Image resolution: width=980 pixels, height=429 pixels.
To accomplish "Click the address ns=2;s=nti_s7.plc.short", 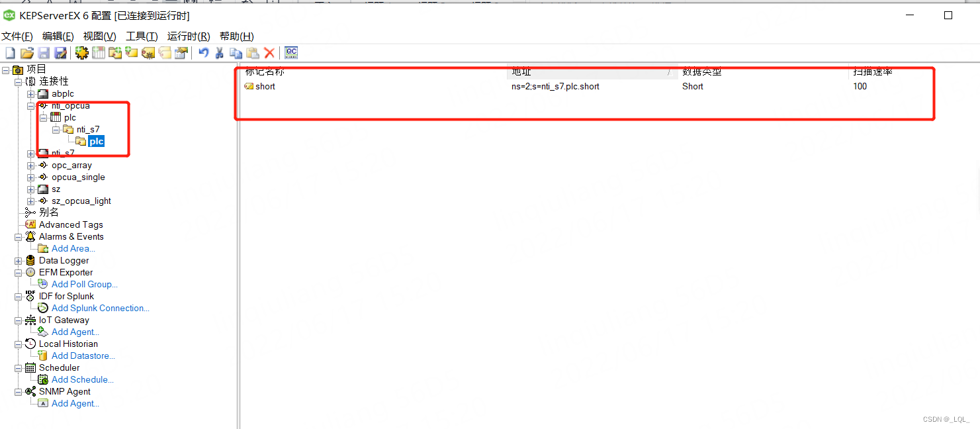I will pos(555,86).
